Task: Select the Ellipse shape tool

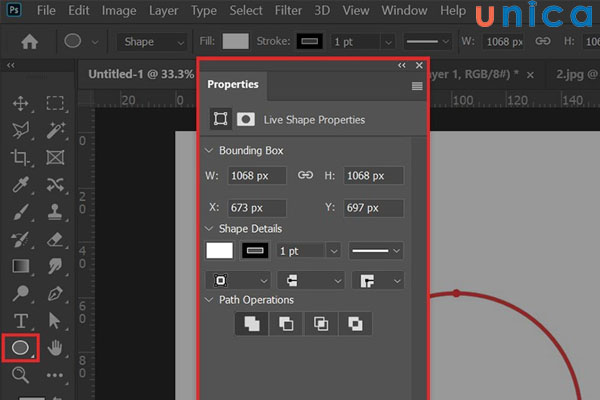Action: click(x=21, y=348)
